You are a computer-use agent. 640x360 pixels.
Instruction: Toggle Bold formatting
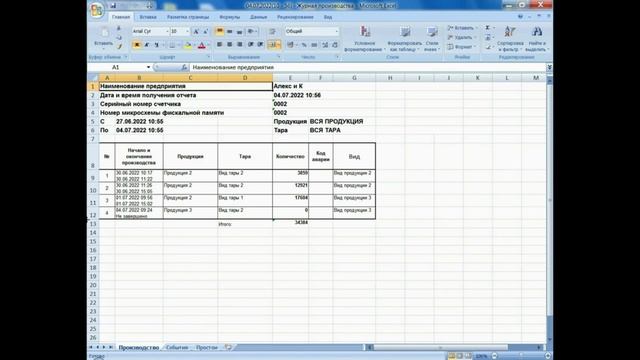pos(137,45)
